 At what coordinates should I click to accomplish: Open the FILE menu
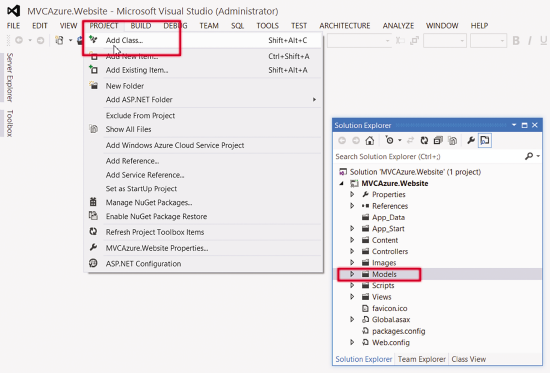click(x=13, y=26)
